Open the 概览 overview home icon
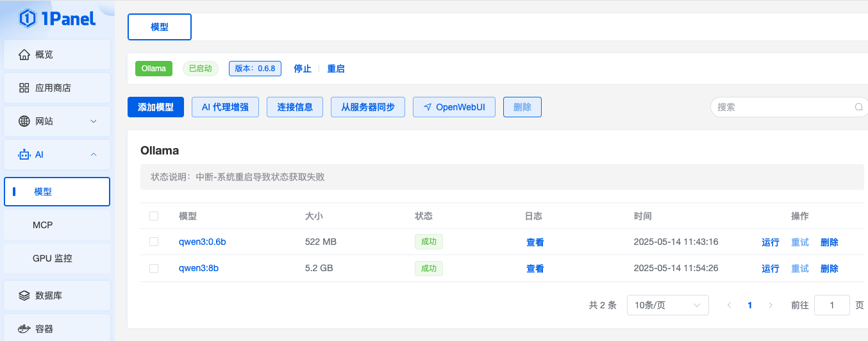The width and height of the screenshot is (868, 341). (24, 54)
